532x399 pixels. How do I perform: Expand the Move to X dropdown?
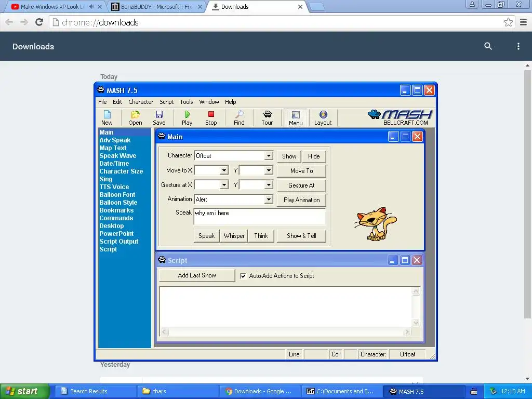[224, 170]
